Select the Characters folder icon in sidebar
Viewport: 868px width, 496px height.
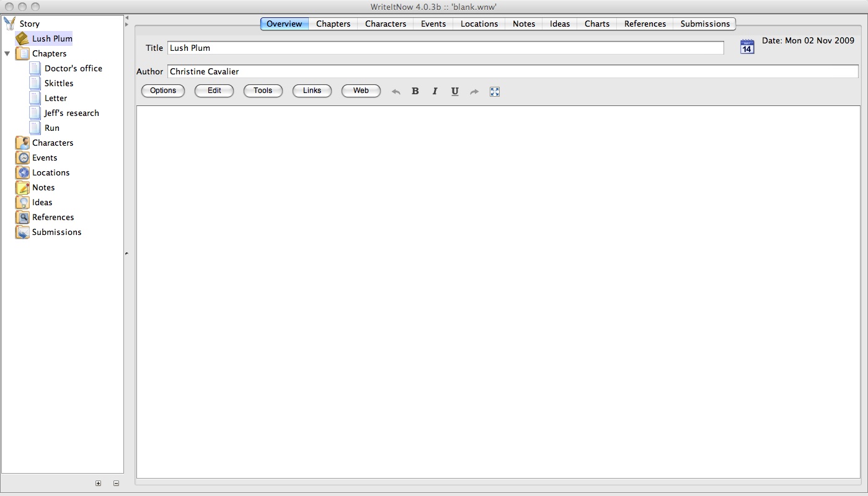(x=22, y=143)
